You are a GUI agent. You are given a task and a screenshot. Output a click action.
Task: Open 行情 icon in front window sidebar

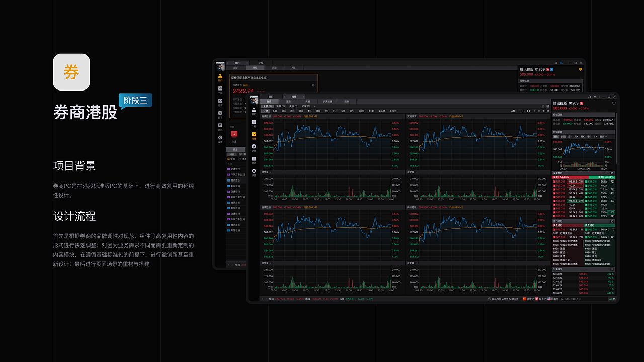pyautogui.click(x=254, y=135)
